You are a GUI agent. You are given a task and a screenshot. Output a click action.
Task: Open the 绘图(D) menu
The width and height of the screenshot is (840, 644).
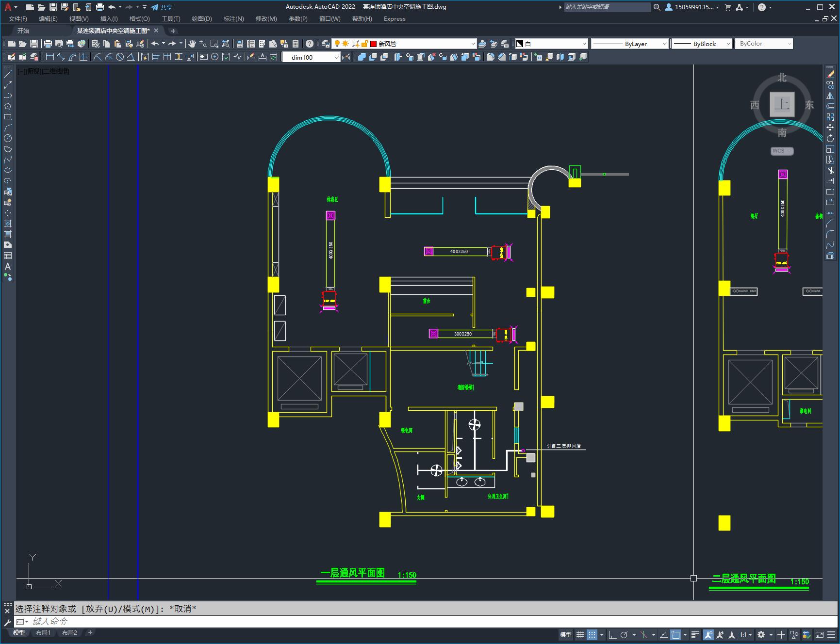[202, 18]
